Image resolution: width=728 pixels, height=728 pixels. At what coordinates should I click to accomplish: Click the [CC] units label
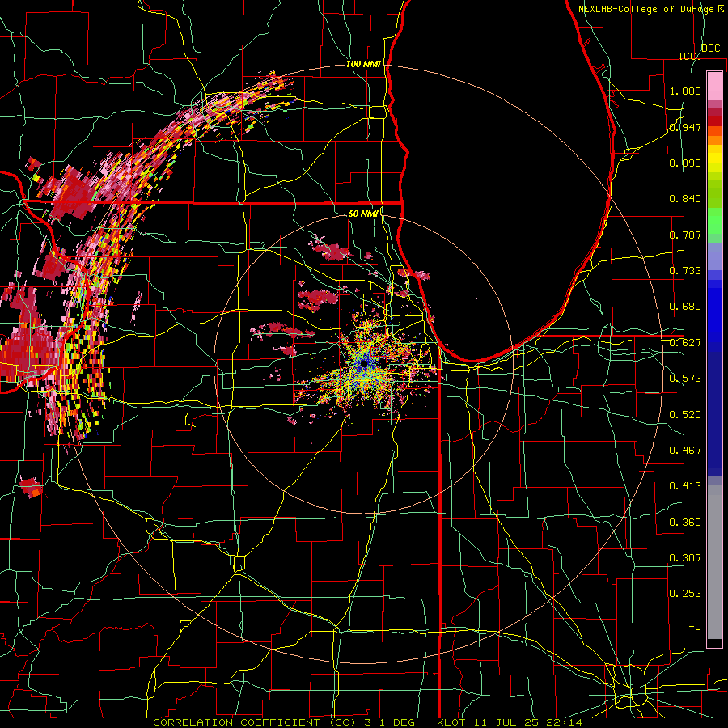[x=690, y=56]
